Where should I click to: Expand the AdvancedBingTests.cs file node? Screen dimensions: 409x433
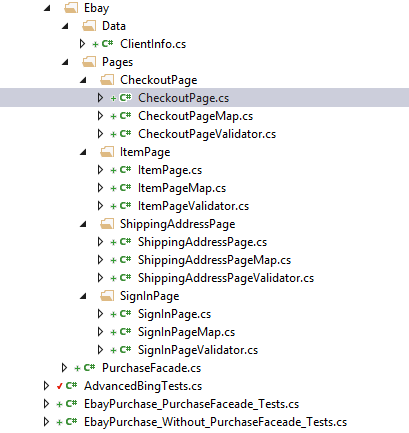(46, 386)
